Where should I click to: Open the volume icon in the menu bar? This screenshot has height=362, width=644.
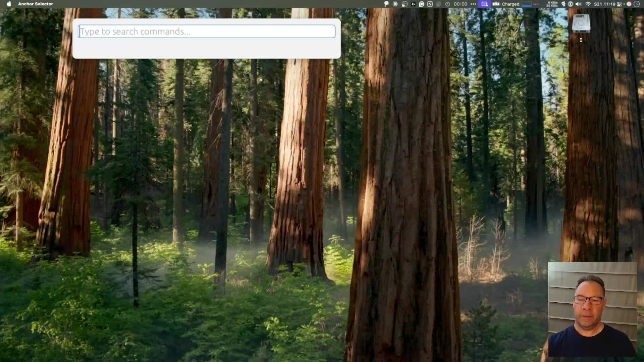coord(579,4)
